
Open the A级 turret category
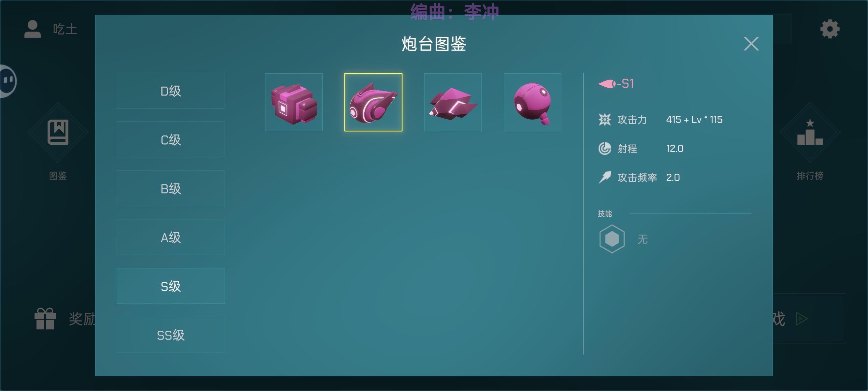click(x=170, y=237)
